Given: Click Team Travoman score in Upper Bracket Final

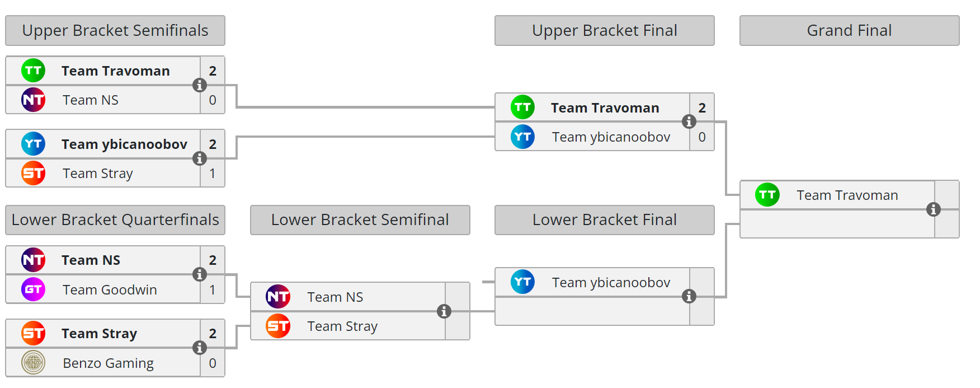Looking at the screenshot, I should pos(702,108).
